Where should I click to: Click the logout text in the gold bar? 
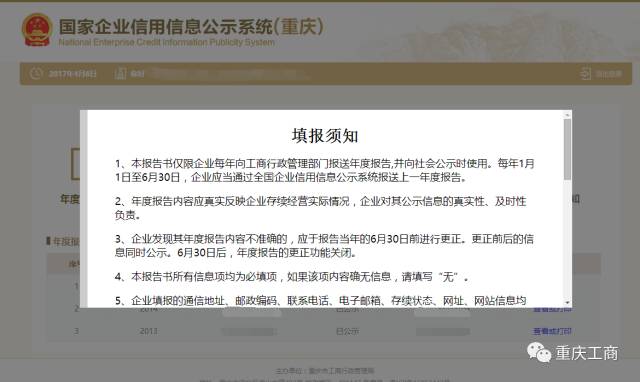click(x=609, y=74)
